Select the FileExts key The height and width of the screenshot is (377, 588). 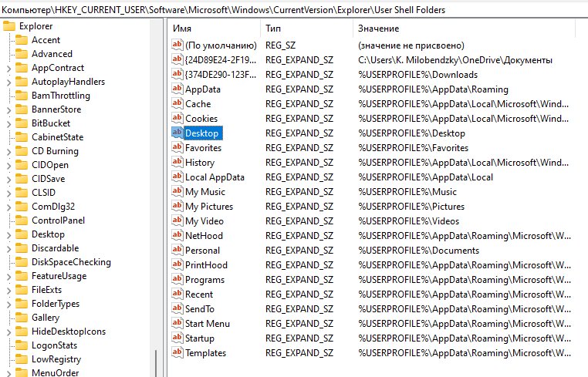46,290
